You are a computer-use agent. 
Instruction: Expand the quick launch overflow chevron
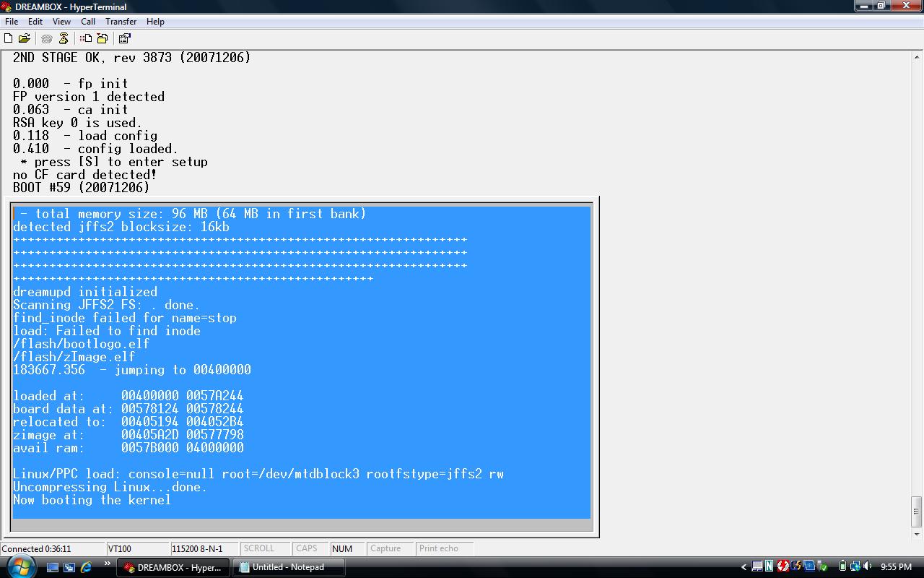click(108, 564)
